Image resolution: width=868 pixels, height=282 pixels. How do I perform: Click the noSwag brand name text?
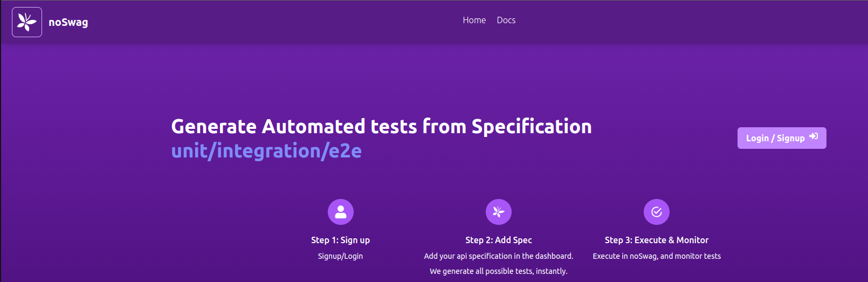coord(68,22)
